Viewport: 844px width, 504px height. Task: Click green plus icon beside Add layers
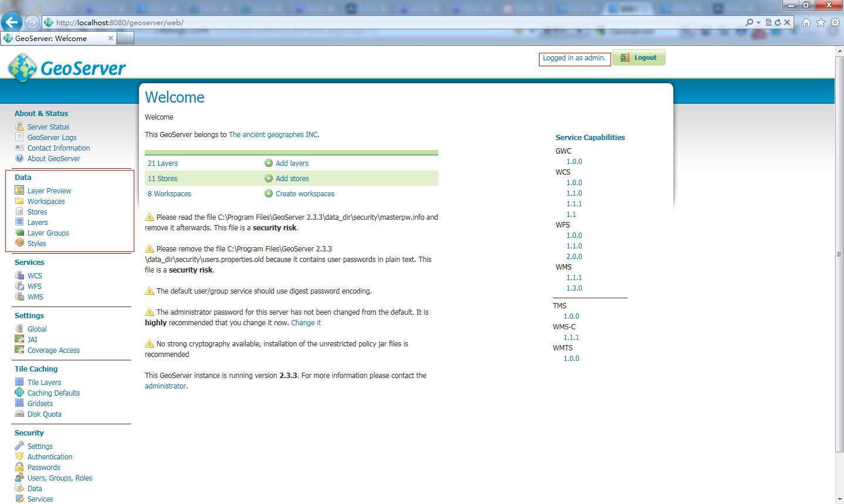pos(269,163)
